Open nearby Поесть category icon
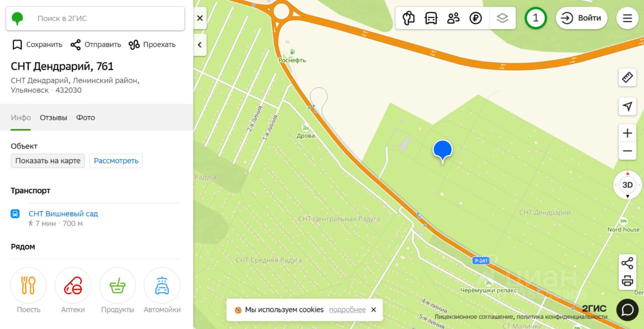 [29, 285]
